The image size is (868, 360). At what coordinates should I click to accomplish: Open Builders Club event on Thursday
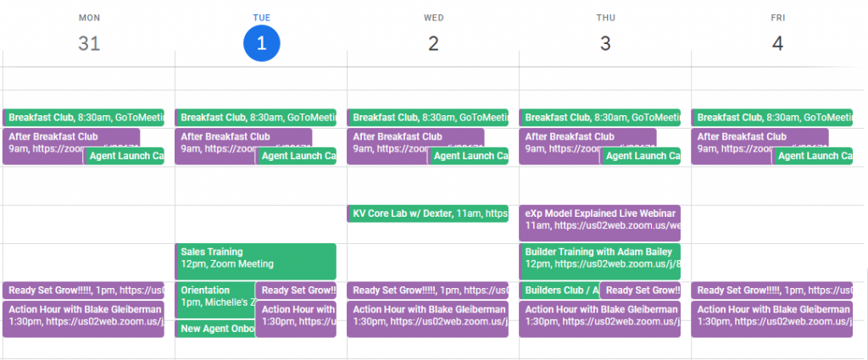click(559, 291)
